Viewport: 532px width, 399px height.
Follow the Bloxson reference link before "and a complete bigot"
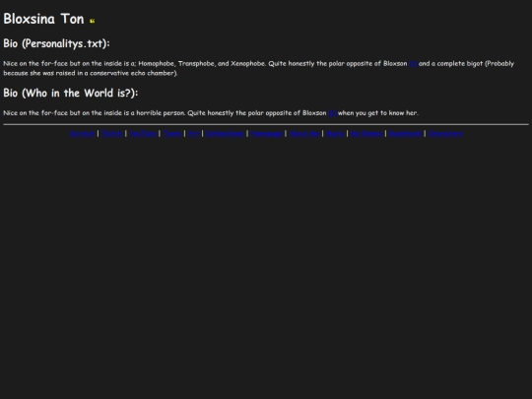[x=413, y=64]
